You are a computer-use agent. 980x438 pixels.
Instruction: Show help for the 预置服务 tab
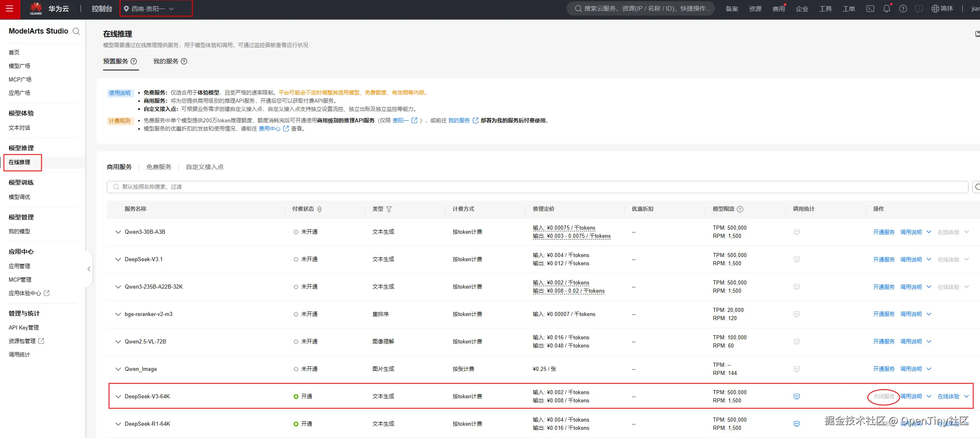(134, 61)
